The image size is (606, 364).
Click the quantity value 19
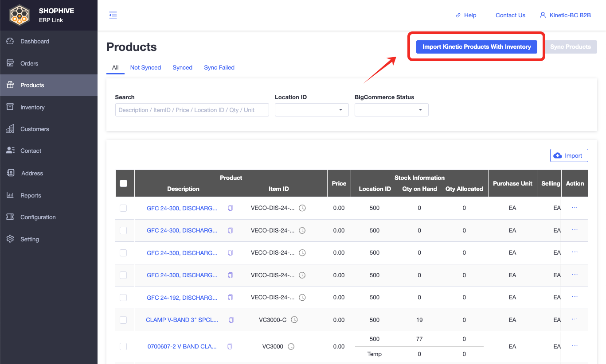(x=419, y=320)
